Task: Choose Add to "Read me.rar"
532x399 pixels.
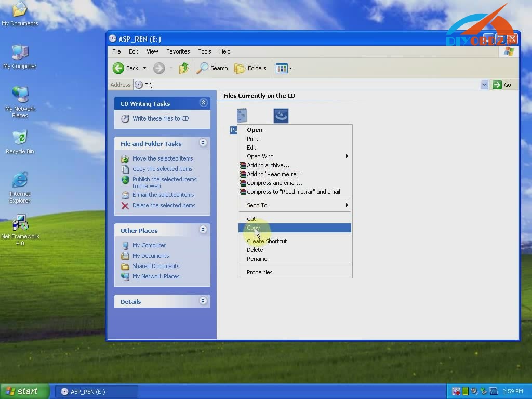Action: (x=295, y=174)
